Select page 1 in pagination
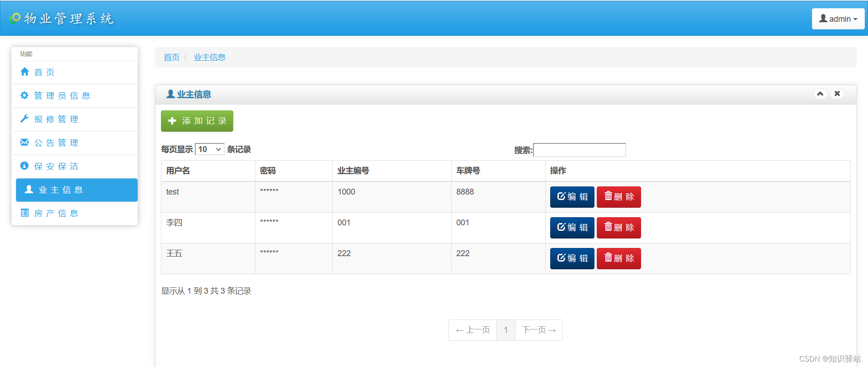Viewport: 868px width, 367px height. click(x=506, y=330)
